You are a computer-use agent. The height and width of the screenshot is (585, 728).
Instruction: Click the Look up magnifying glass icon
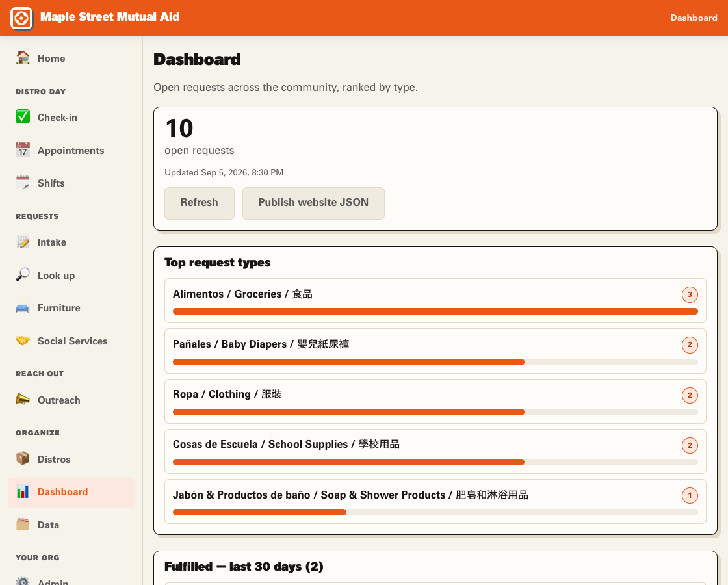(x=23, y=275)
